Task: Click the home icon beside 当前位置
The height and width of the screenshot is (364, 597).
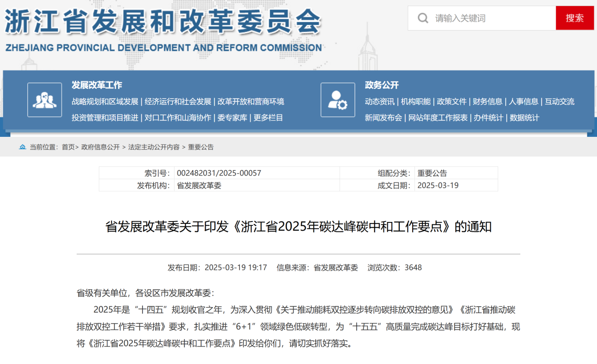Action: click(x=23, y=147)
